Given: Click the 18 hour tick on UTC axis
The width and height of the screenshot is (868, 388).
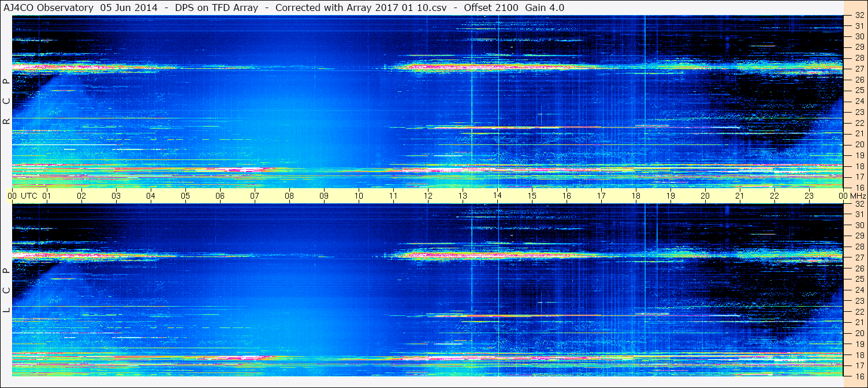Looking at the screenshot, I should point(636,196).
